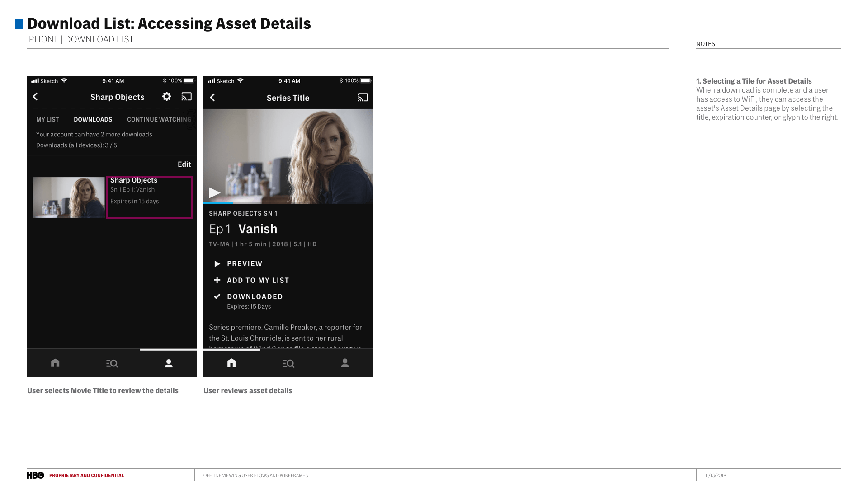This screenshot has width=868, height=488.
Task: Open Search tab on downloads screen
Action: [112, 363]
